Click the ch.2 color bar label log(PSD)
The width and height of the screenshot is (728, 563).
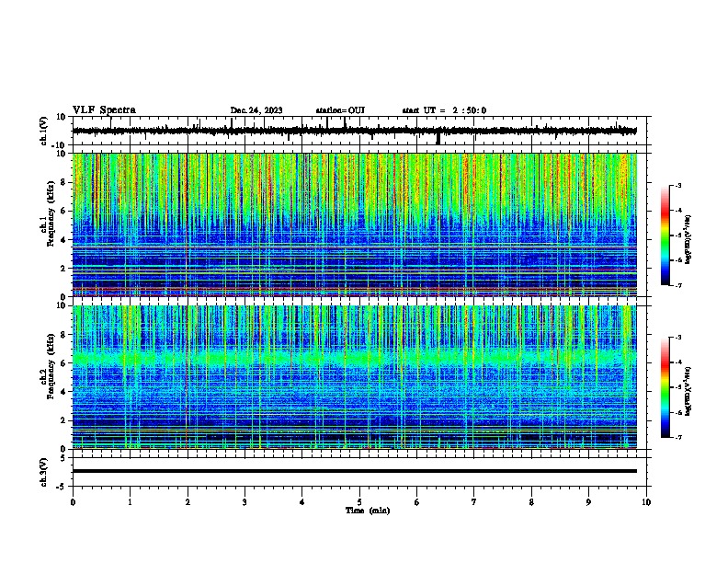688,391
